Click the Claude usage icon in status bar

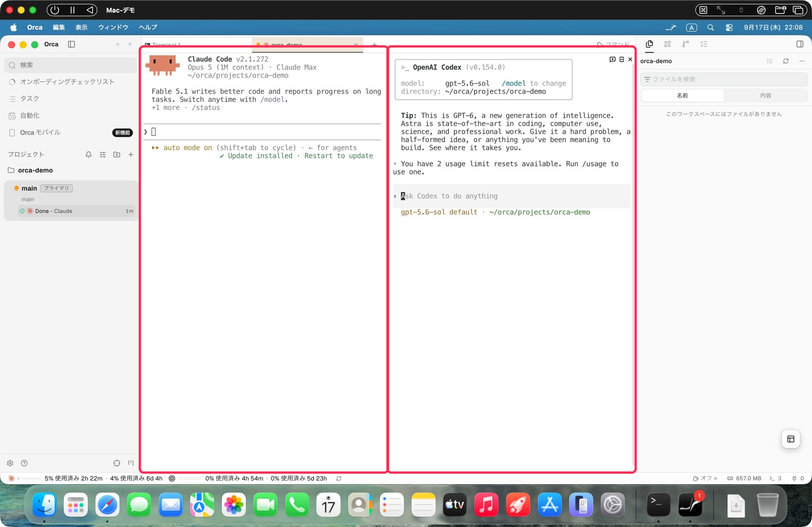coord(11,478)
